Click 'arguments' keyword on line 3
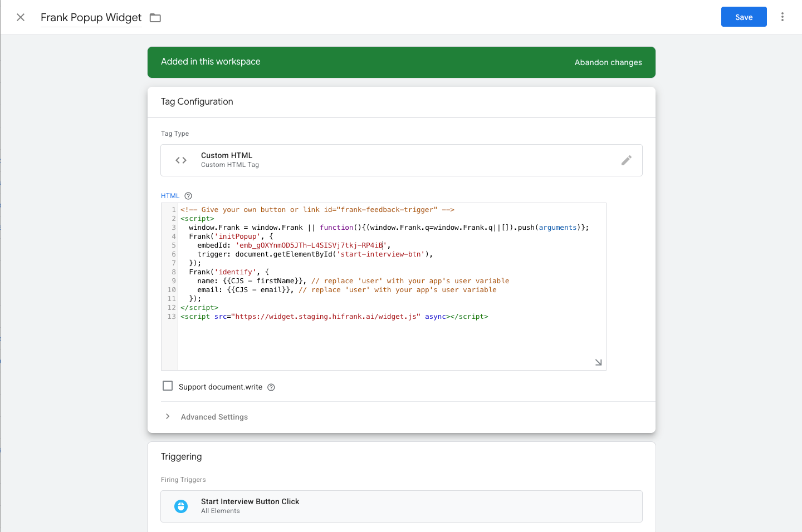The width and height of the screenshot is (802, 532). pyautogui.click(x=558, y=228)
